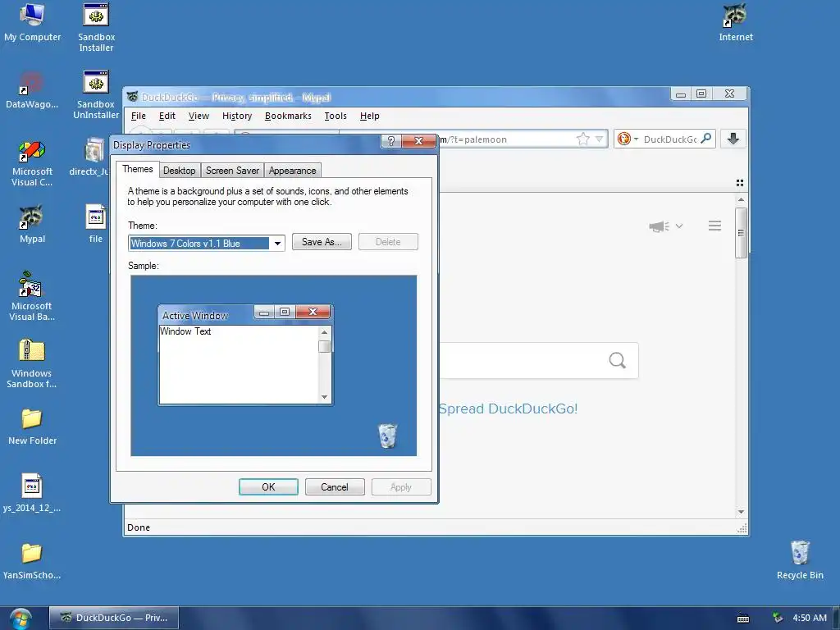Switch to the Themes tab
Screen dimensions: 840x630
click(138, 169)
